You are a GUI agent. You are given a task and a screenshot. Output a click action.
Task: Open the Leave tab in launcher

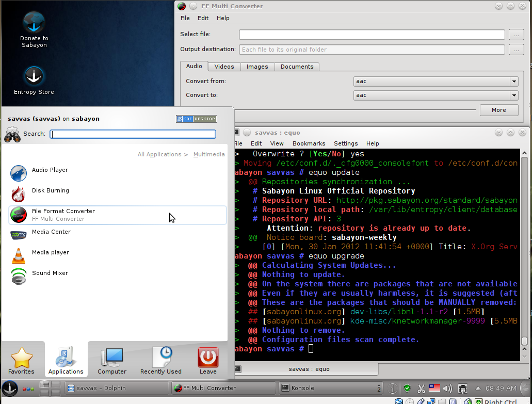(x=208, y=361)
